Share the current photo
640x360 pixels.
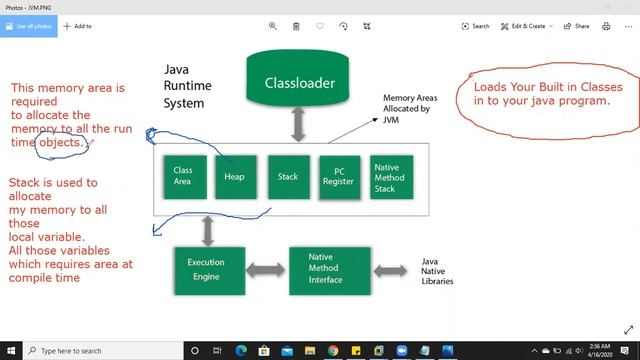pyautogui.click(x=576, y=26)
